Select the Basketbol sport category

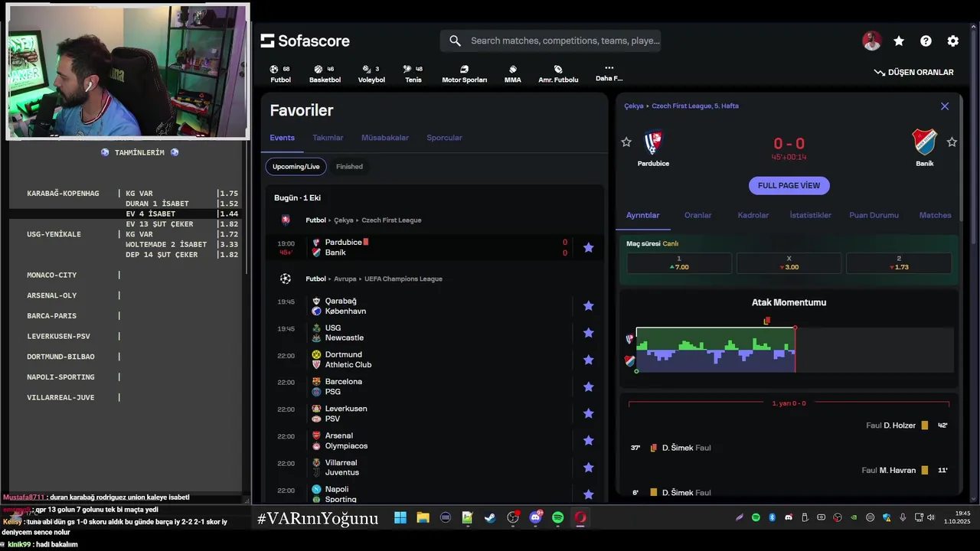(325, 74)
